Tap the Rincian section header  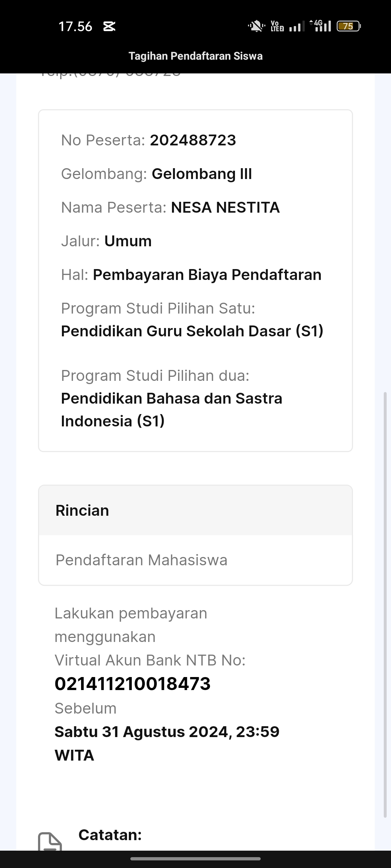point(82,510)
